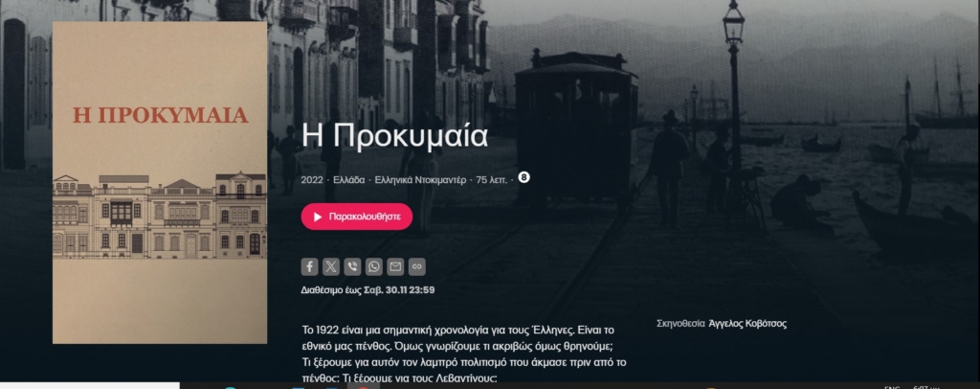
Task: Click the Διαθέσιμο έως Σαβ. 30.11 availability text
Action: pyautogui.click(x=367, y=290)
